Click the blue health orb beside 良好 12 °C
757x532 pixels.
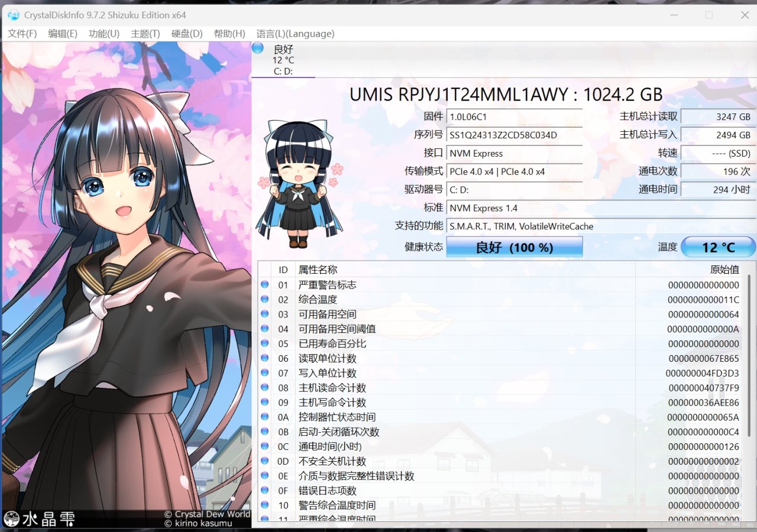258,48
